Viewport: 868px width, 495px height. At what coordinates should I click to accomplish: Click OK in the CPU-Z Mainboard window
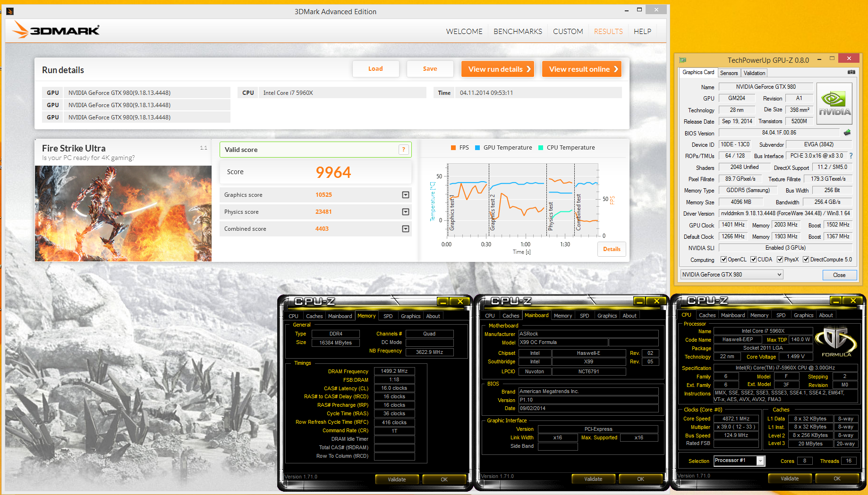(x=640, y=479)
